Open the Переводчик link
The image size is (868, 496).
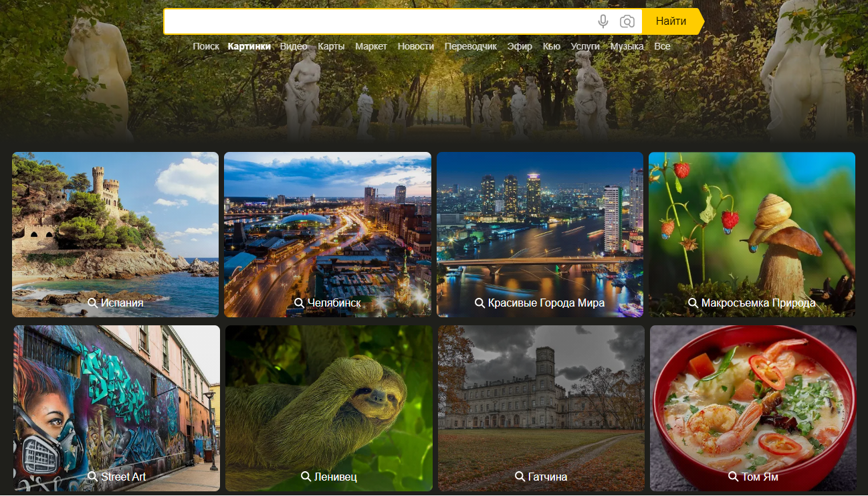[471, 46]
